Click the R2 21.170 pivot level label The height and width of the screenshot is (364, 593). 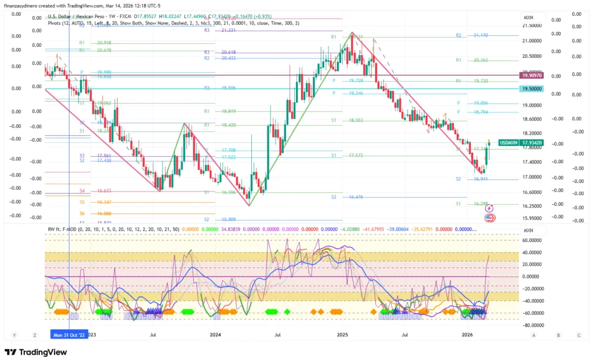473,35
